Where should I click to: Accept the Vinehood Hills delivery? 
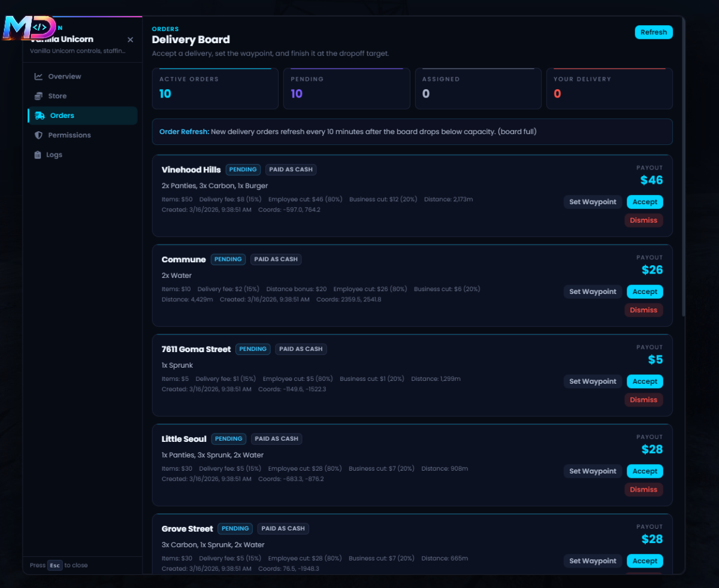pyautogui.click(x=645, y=202)
